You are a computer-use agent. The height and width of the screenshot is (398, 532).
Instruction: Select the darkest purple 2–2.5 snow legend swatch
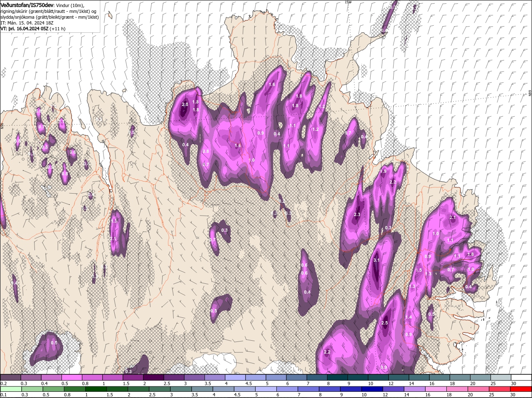[154, 377]
